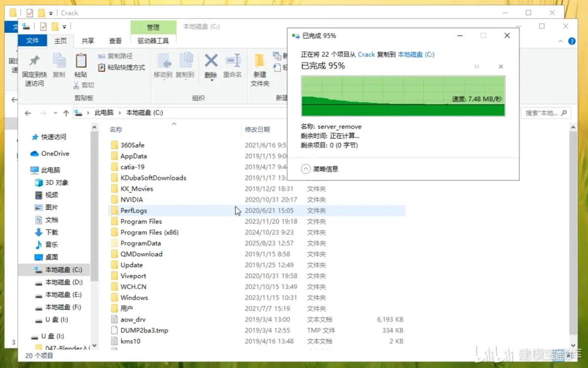This screenshot has width=588, height=368.
Task: Click the 固定到快速访问 pin icon
Action: pos(35,60)
